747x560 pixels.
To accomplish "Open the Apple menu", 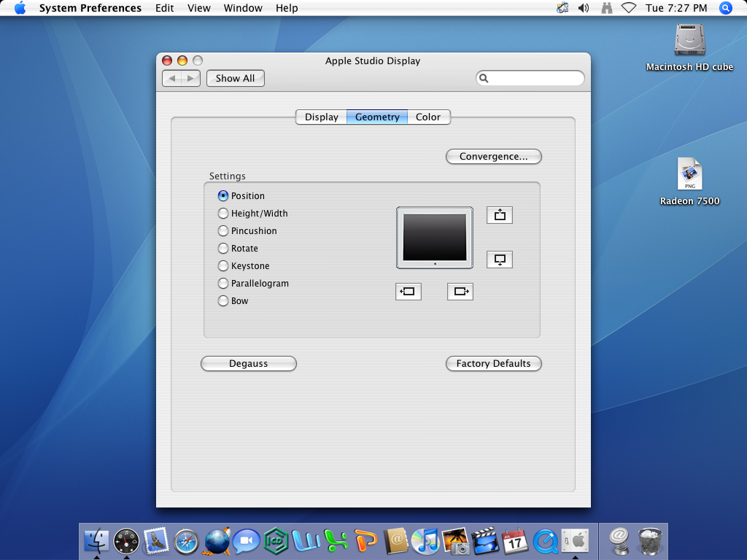I will (x=20, y=8).
